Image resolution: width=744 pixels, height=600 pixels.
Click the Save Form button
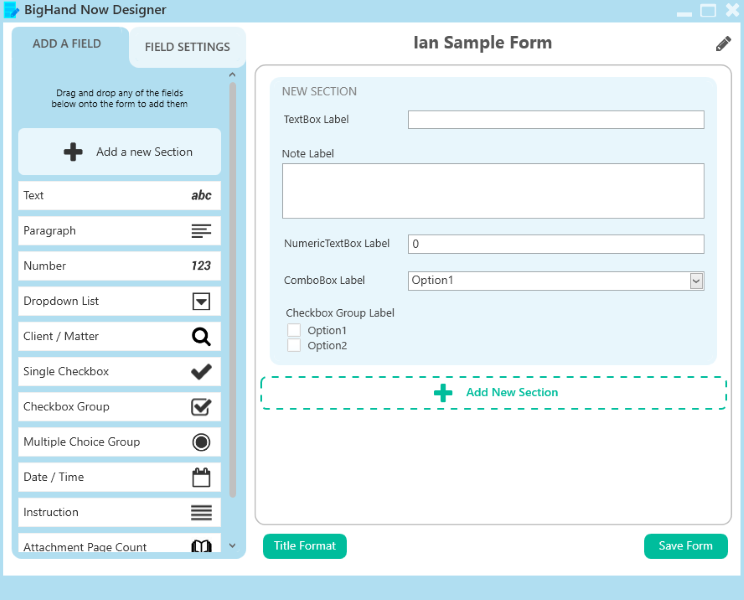(686, 546)
